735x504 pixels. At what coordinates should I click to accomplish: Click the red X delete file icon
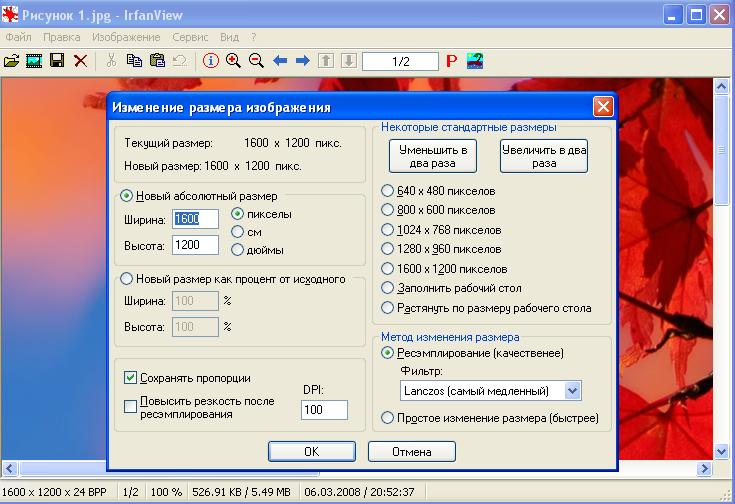(x=80, y=61)
